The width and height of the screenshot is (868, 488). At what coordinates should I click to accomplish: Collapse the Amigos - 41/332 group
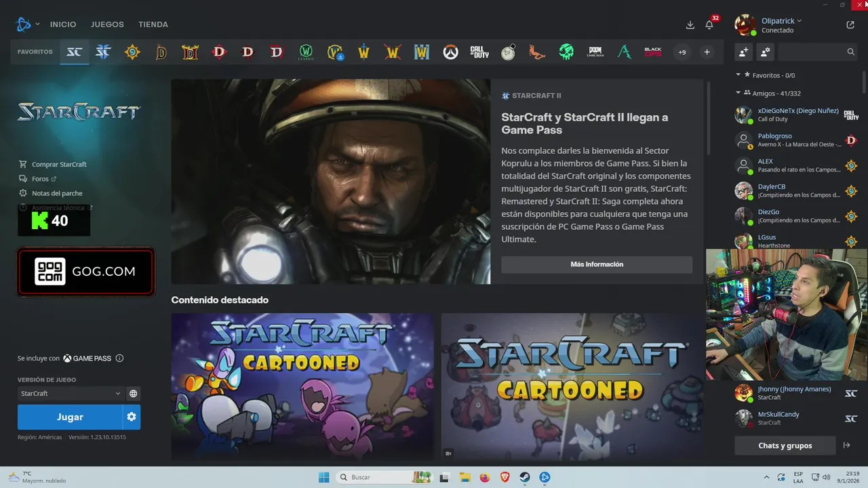point(738,93)
